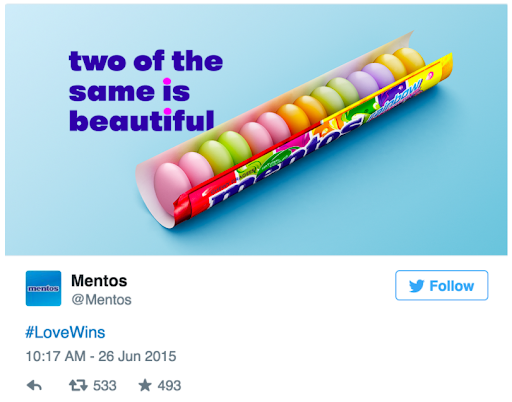Click the Follow button text

pos(451,286)
